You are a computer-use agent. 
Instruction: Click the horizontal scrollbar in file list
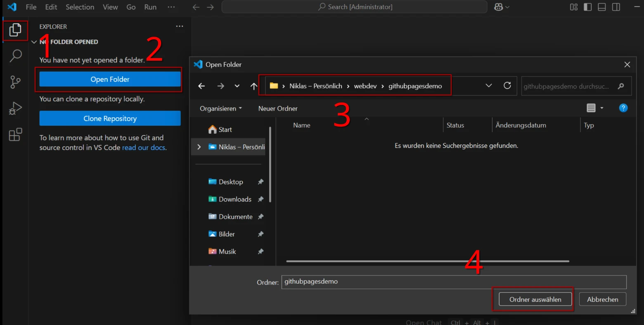point(427,261)
